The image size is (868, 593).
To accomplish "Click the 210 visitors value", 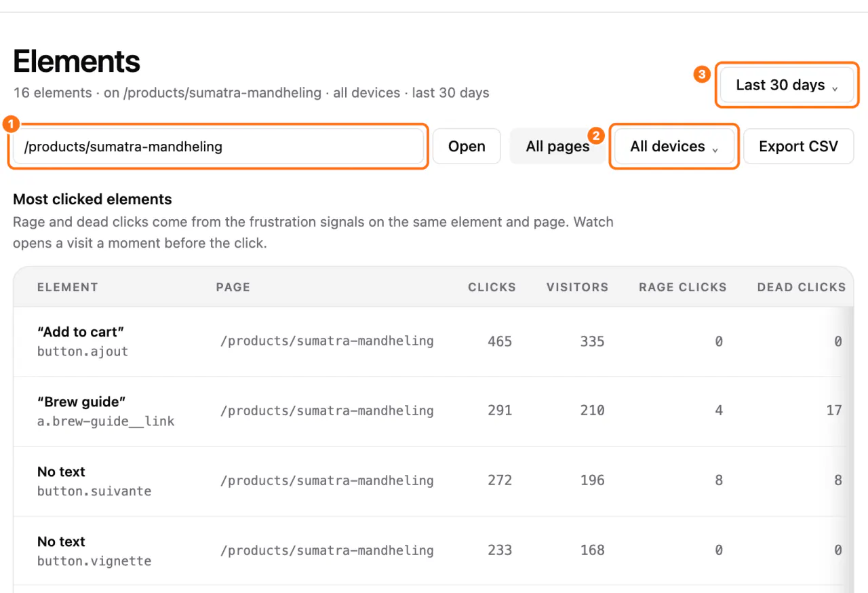I will 592,410.
